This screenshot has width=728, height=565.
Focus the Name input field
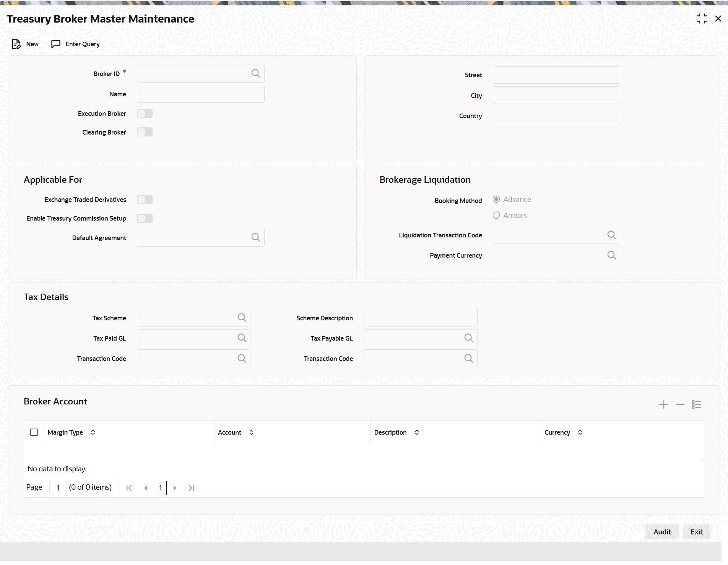[x=200, y=94]
